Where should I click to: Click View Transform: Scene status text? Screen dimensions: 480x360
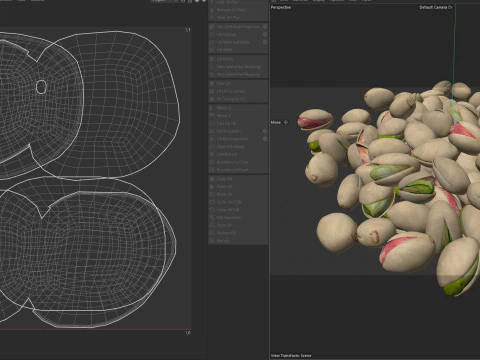pos(291,355)
